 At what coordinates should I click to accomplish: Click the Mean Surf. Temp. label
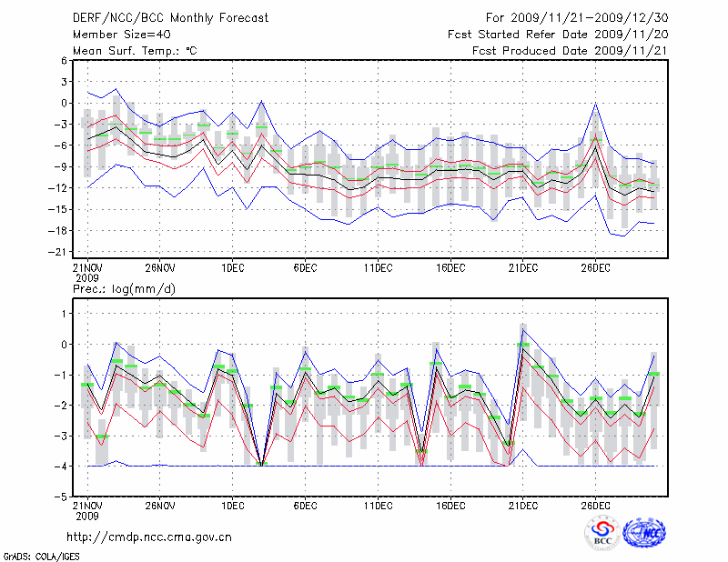135,51
